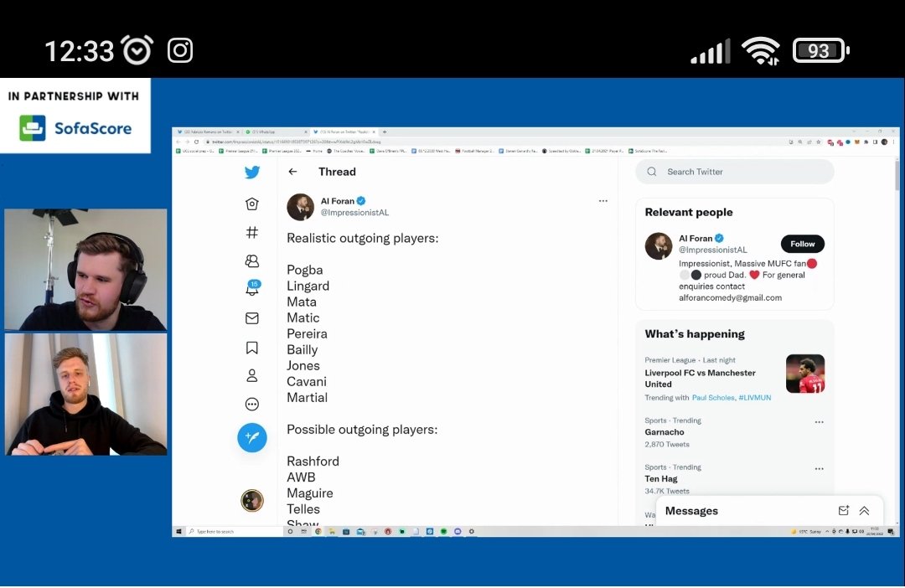Open Al Foran's name in Relevant people
Viewport: 905px width, 588px height.
pyautogui.click(x=696, y=239)
